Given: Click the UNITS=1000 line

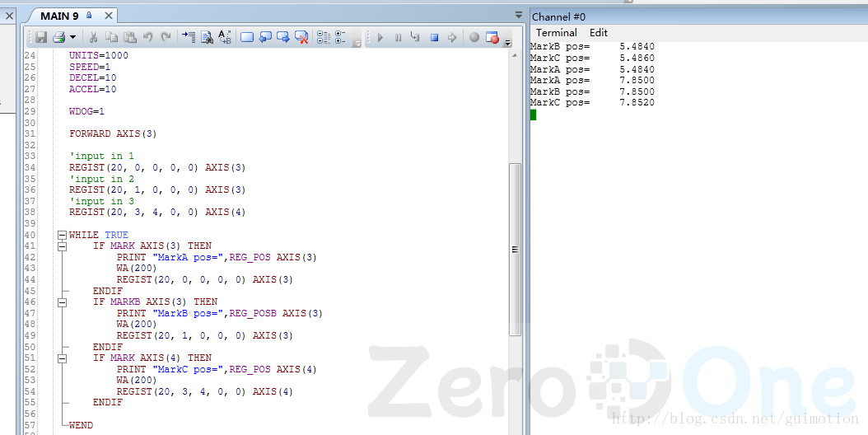Looking at the screenshot, I should tap(99, 55).
